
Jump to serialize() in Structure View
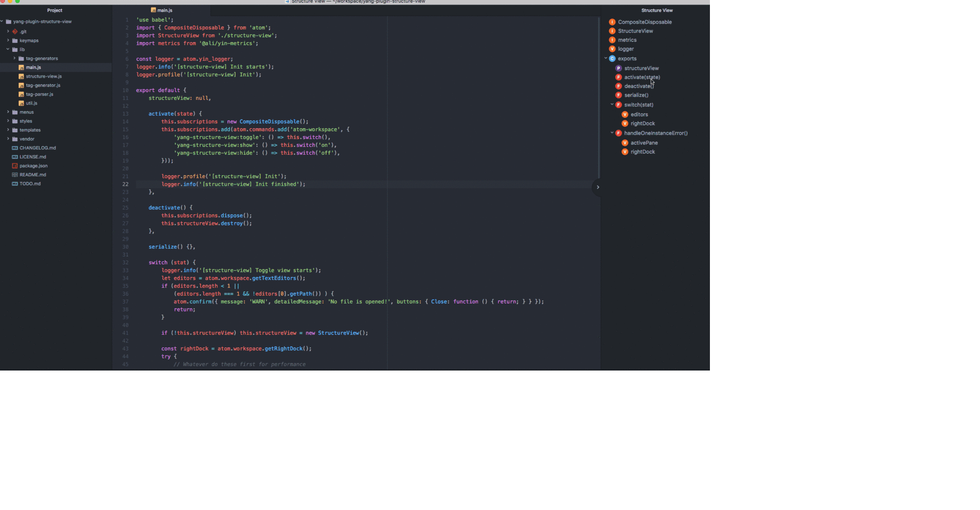[636, 95]
